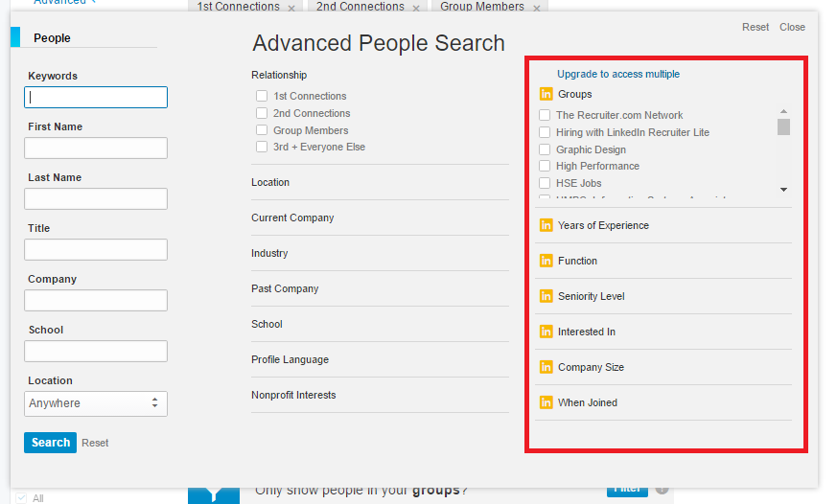Click the groups list scroll down arrow
Screen dimensions: 837x504
point(783,190)
